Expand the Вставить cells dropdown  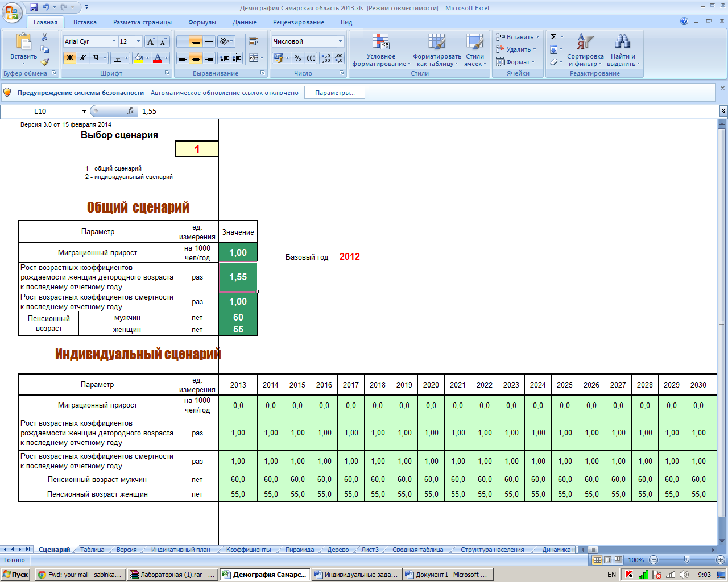coord(537,37)
